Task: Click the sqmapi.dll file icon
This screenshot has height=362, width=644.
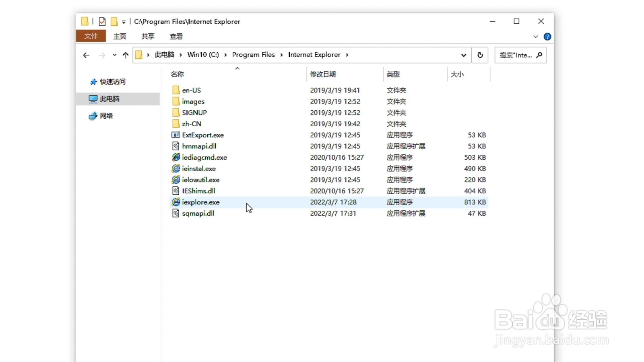Action: [176, 213]
